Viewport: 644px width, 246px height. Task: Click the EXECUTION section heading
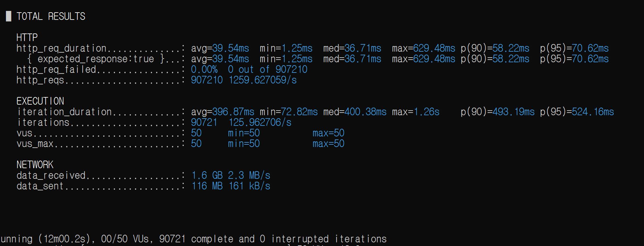pos(40,101)
